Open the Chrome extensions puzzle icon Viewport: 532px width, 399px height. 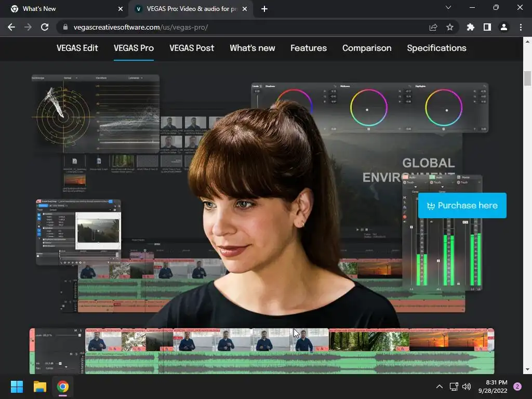point(470,27)
